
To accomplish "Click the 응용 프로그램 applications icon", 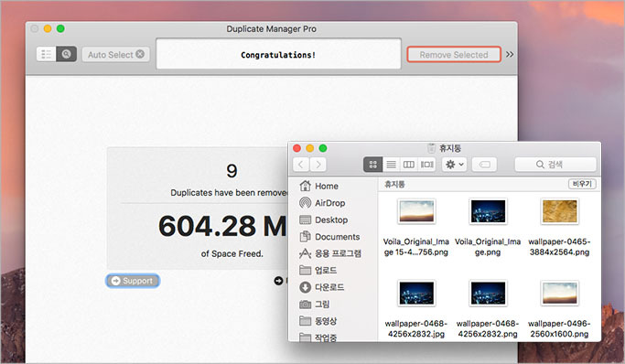I will 306,253.
